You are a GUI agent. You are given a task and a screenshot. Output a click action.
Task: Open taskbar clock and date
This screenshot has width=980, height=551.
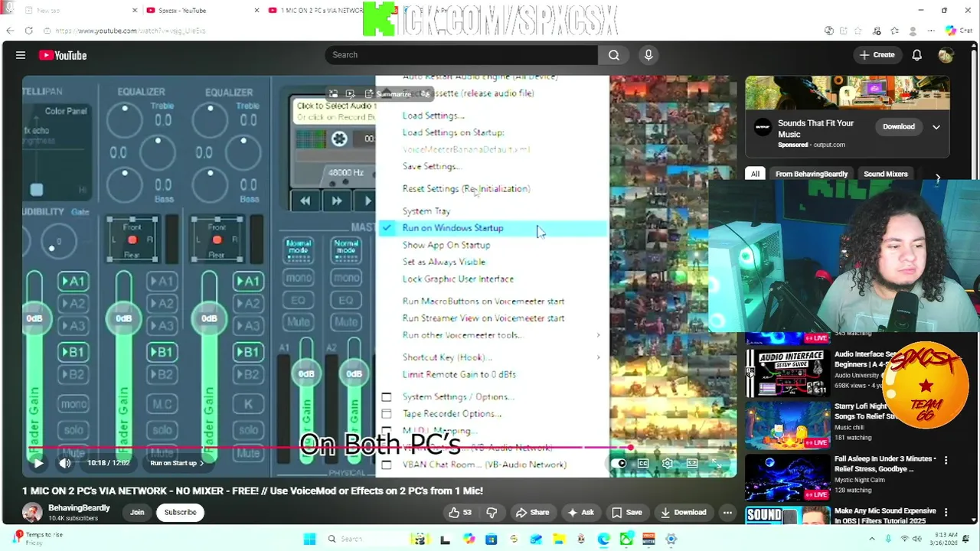pyautogui.click(x=946, y=539)
